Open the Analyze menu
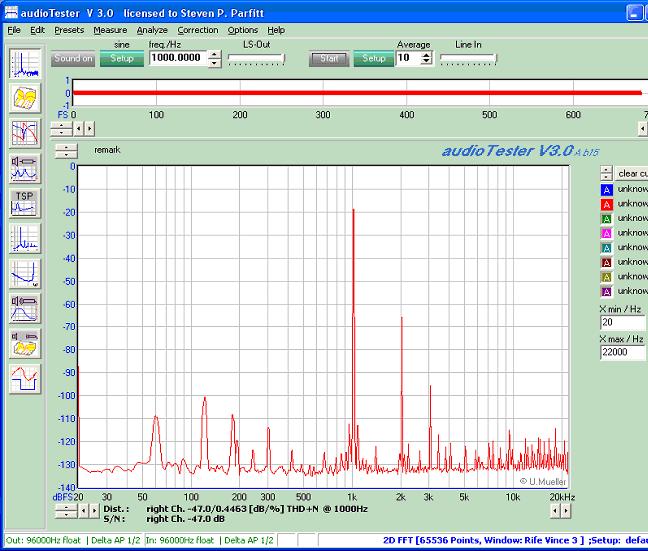The width and height of the screenshot is (648, 551). (152, 30)
